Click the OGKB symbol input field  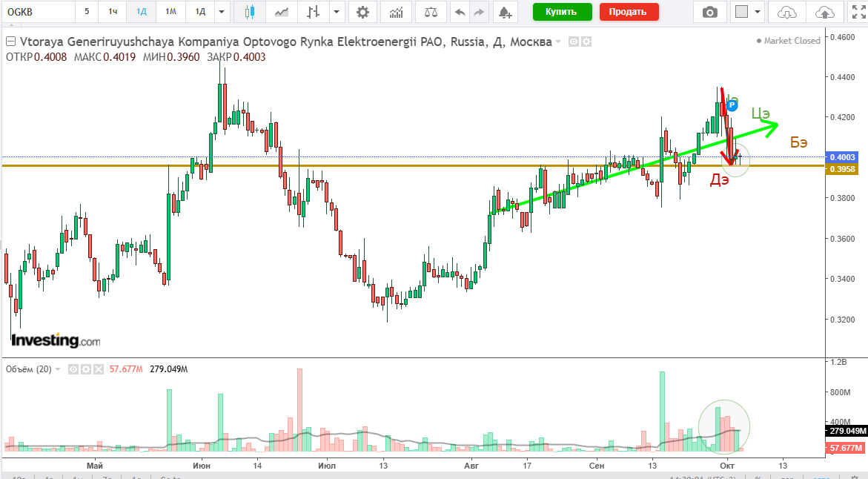click(x=38, y=12)
